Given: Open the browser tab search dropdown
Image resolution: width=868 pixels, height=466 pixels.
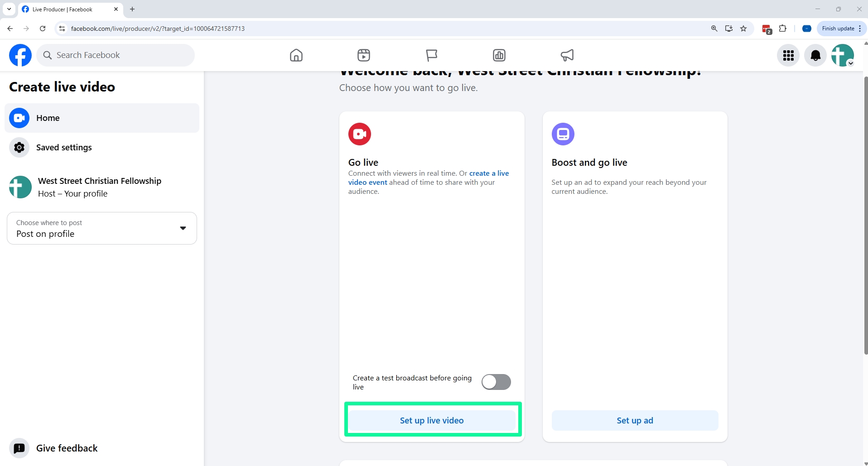Looking at the screenshot, I should coord(9,9).
